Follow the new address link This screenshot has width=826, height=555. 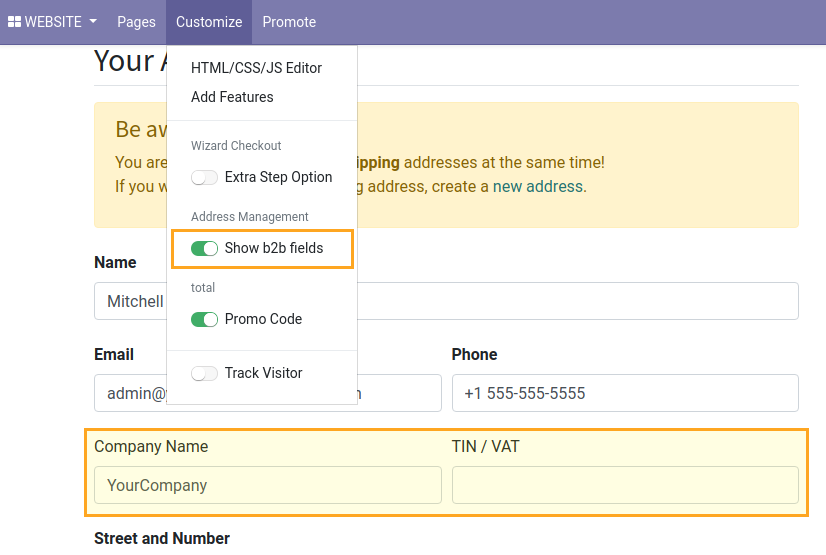538,186
